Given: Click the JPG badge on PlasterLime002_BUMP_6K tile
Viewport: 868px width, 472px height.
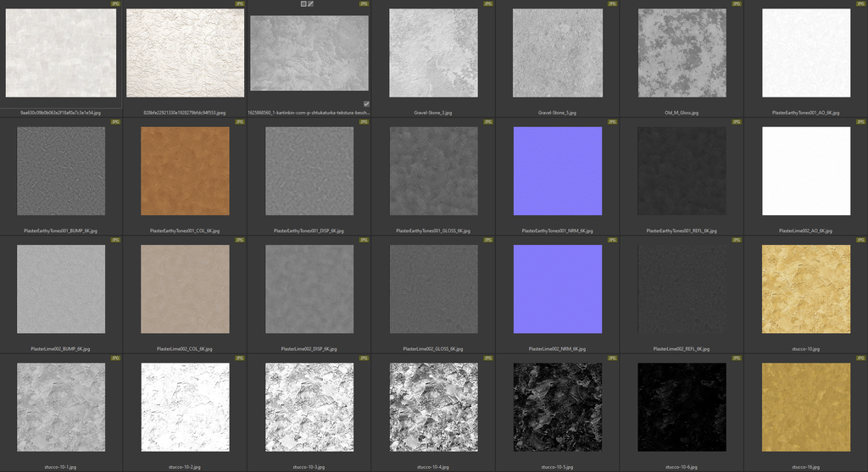Looking at the screenshot, I should [x=116, y=240].
